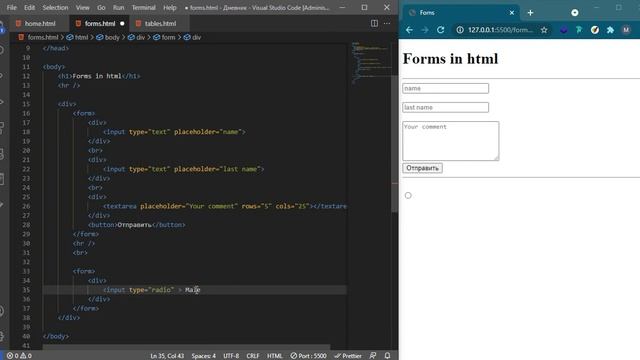Open the editor More Actions menu
Viewport: 640px width, 360px height.
point(387,23)
